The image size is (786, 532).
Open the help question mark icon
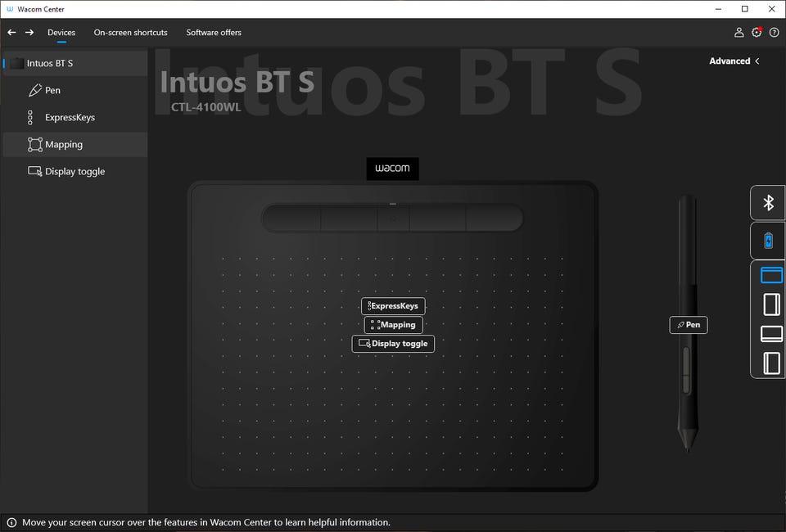pyautogui.click(x=774, y=33)
